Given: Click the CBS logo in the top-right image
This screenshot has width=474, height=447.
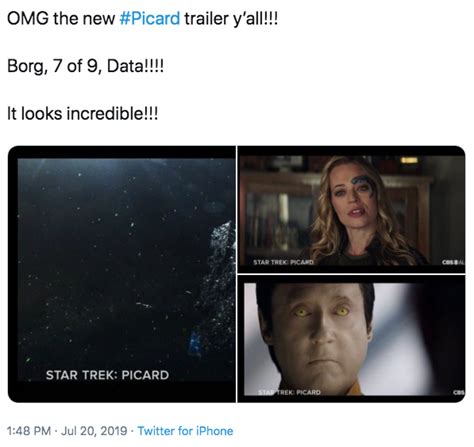Looking at the screenshot, I should pos(453,262).
